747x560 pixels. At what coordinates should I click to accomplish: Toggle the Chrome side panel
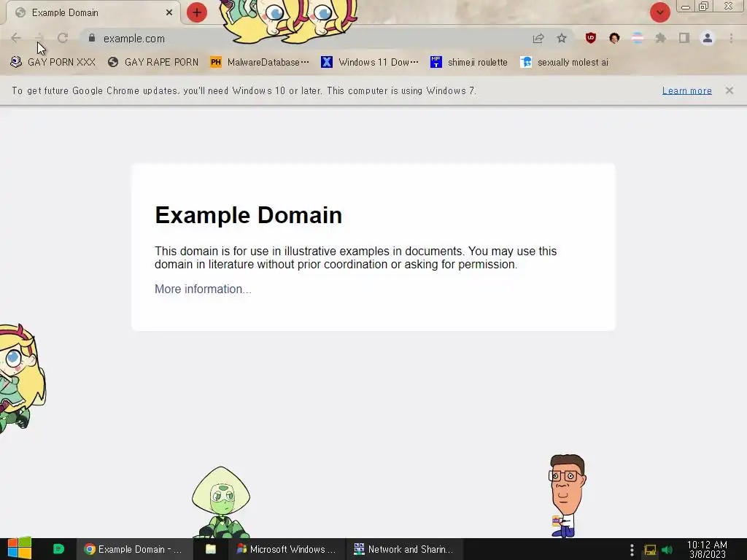tap(684, 38)
